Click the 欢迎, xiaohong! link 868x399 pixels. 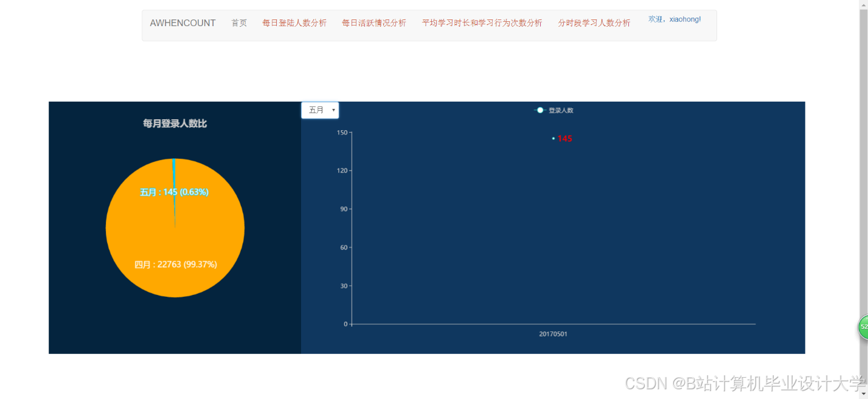click(674, 19)
